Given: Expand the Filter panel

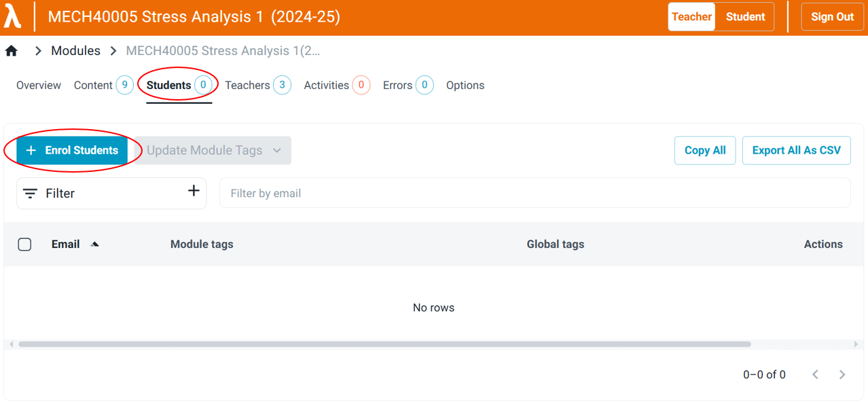Looking at the screenshot, I should pos(61,193).
